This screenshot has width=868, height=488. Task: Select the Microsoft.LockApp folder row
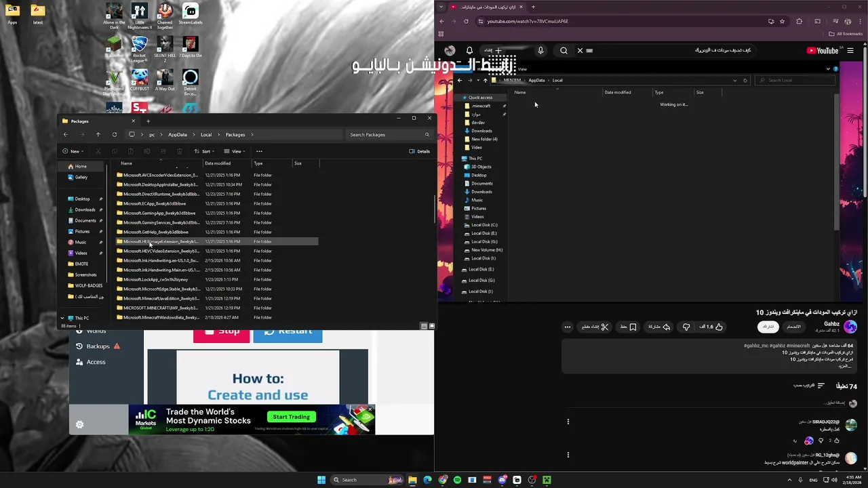click(217, 279)
